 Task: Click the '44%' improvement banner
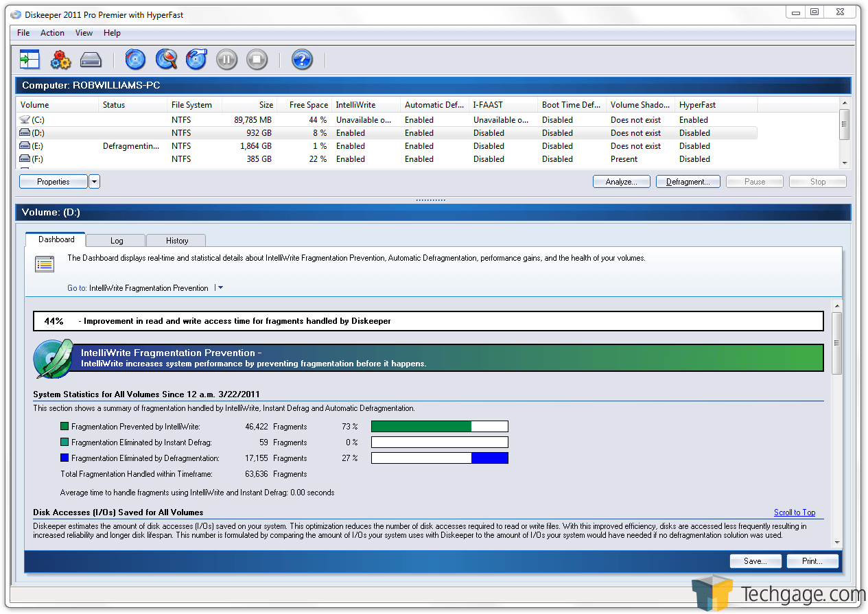pyautogui.click(x=429, y=321)
